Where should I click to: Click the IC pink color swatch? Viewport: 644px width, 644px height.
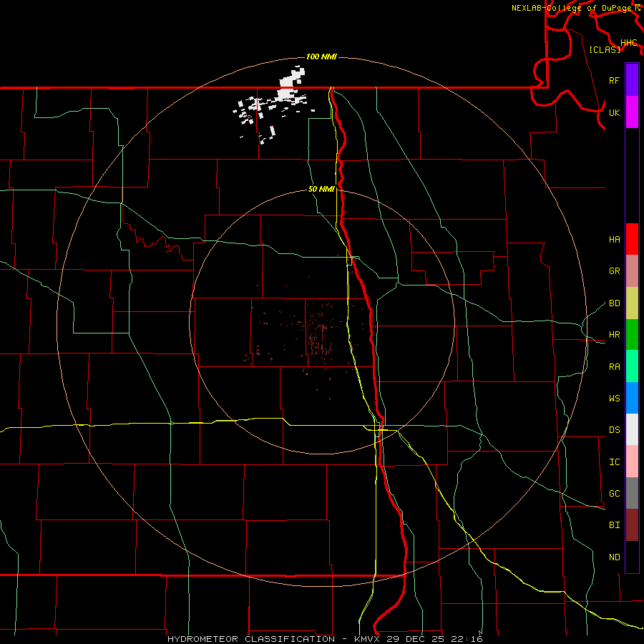coord(632,462)
